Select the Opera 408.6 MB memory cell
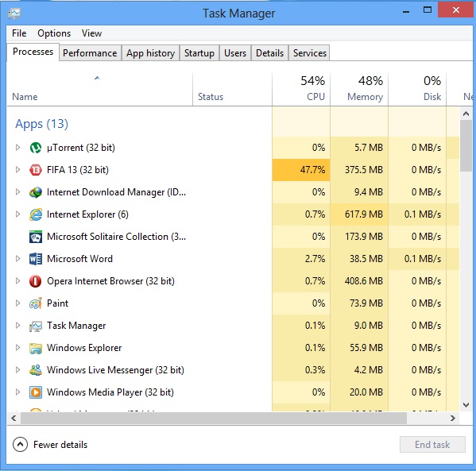Image resolution: width=476 pixels, height=471 pixels. (x=359, y=280)
